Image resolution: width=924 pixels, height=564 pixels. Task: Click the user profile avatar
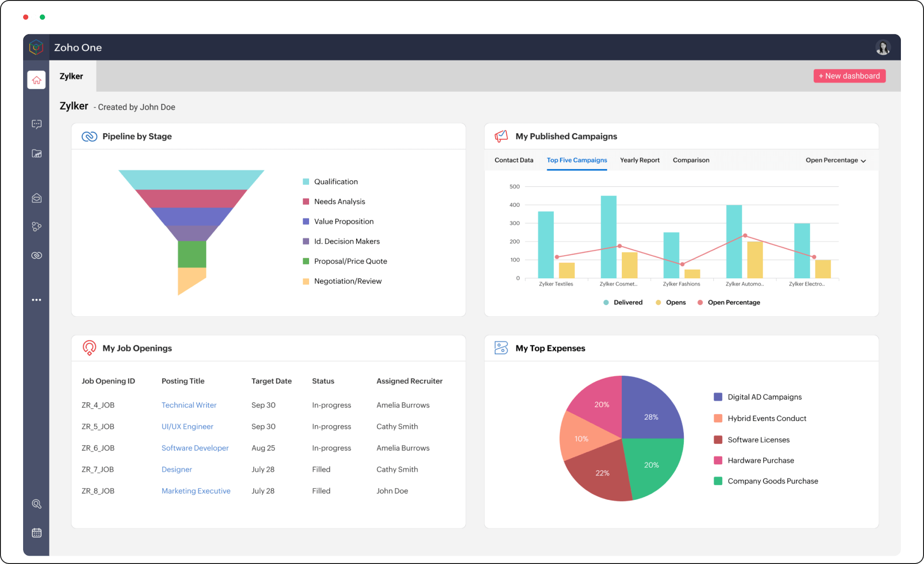pyautogui.click(x=883, y=47)
